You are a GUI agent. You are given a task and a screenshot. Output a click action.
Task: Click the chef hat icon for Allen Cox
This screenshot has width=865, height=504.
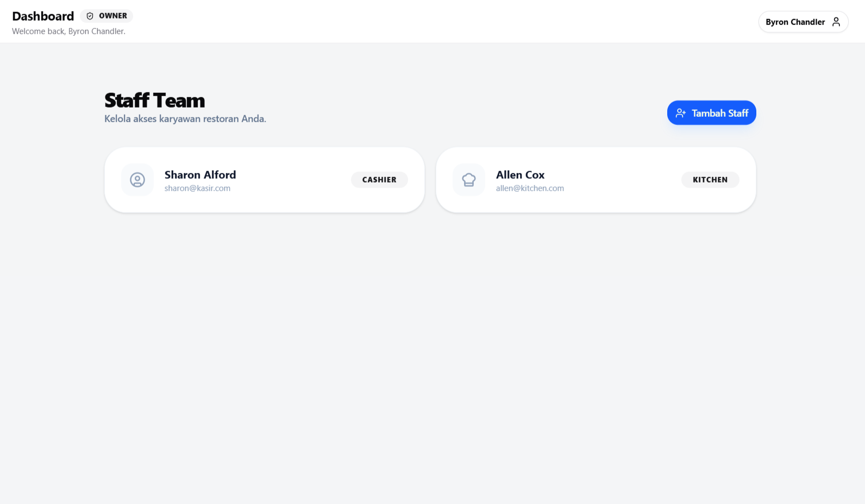point(469,180)
